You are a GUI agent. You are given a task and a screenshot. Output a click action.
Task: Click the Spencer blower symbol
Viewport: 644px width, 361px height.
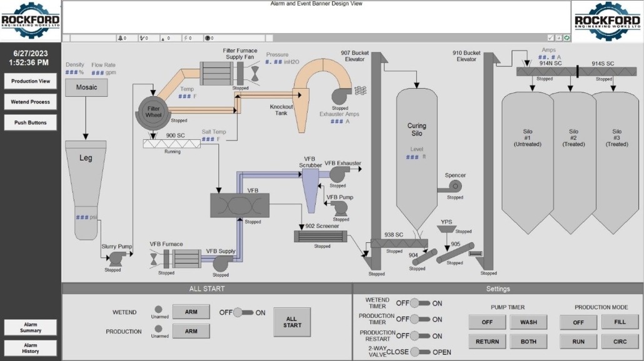click(x=451, y=187)
